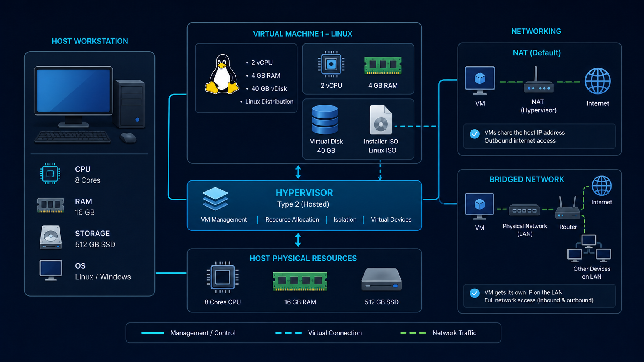
Task: Click the 8 Cores CPU icon in Host Physical Resources
Action: 223,277
